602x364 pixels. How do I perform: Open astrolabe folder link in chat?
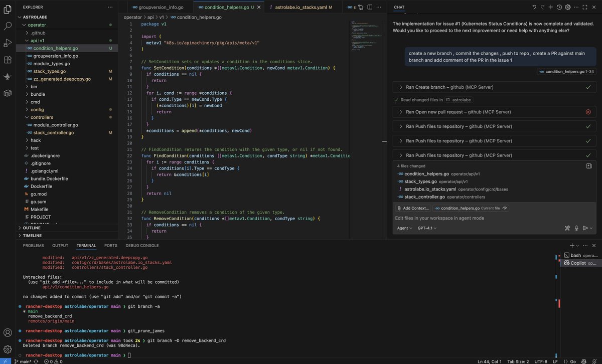[459, 100]
